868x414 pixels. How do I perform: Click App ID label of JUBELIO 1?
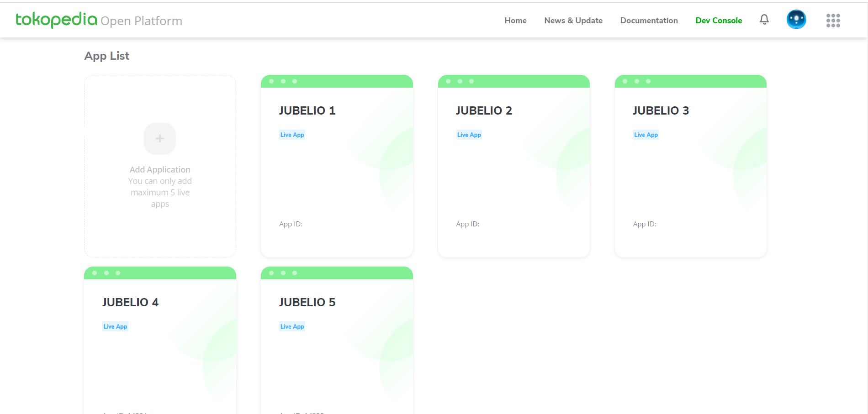tap(291, 224)
